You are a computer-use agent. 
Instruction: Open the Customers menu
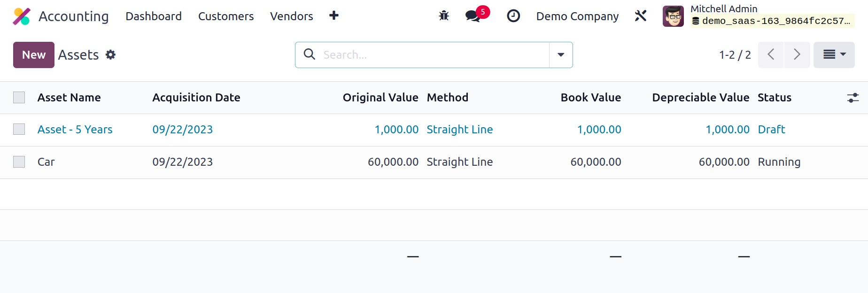(x=225, y=16)
